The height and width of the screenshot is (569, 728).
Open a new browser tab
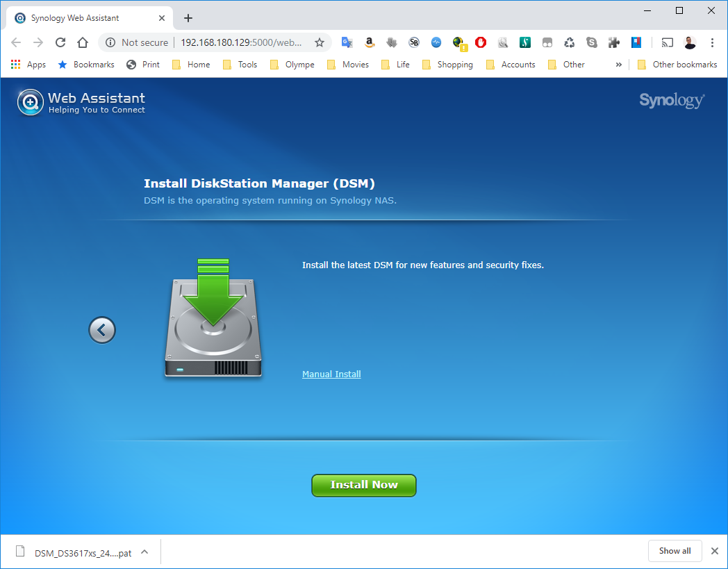(188, 18)
